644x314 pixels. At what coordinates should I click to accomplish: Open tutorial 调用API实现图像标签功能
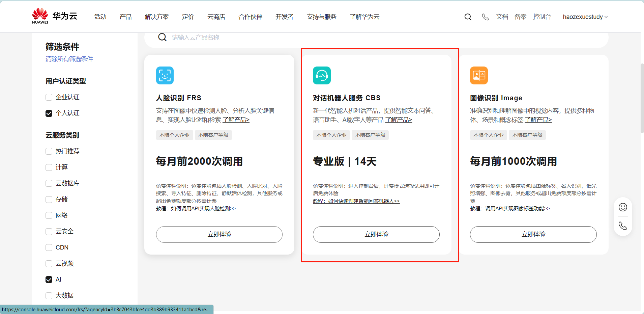(x=510, y=209)
